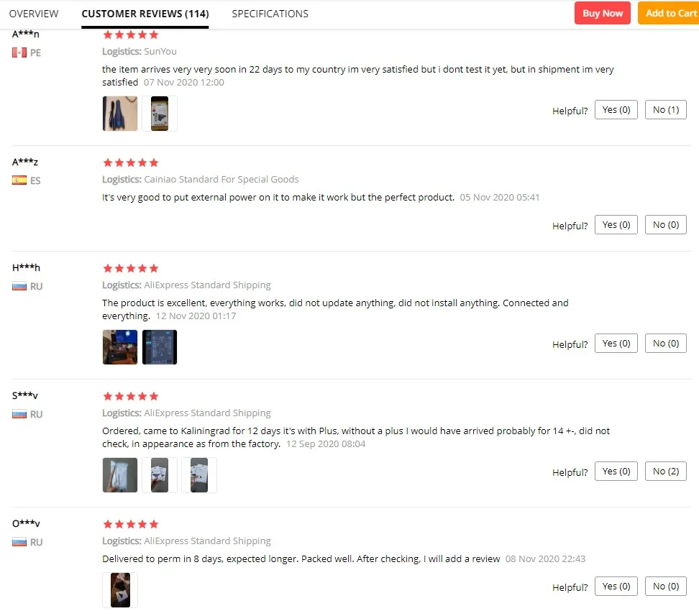View first image in H***h's review
The width and height of the screenshot is (699, 616).
coord(120,347)
